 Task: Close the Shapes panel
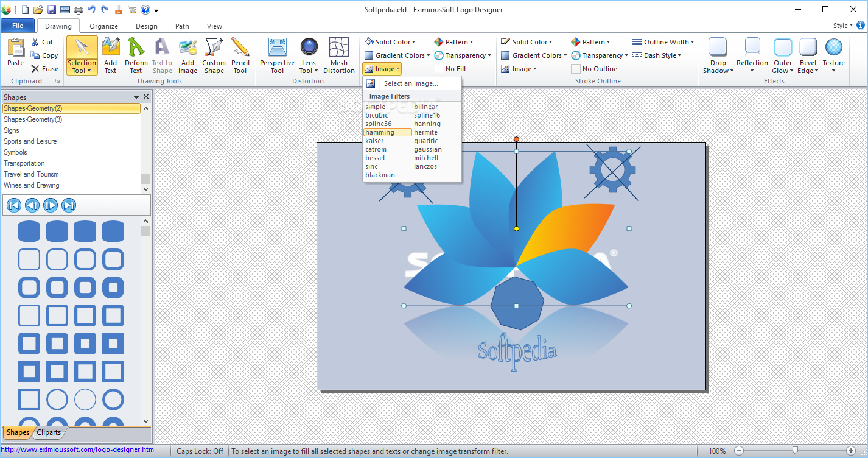click(x=146, y=97)
